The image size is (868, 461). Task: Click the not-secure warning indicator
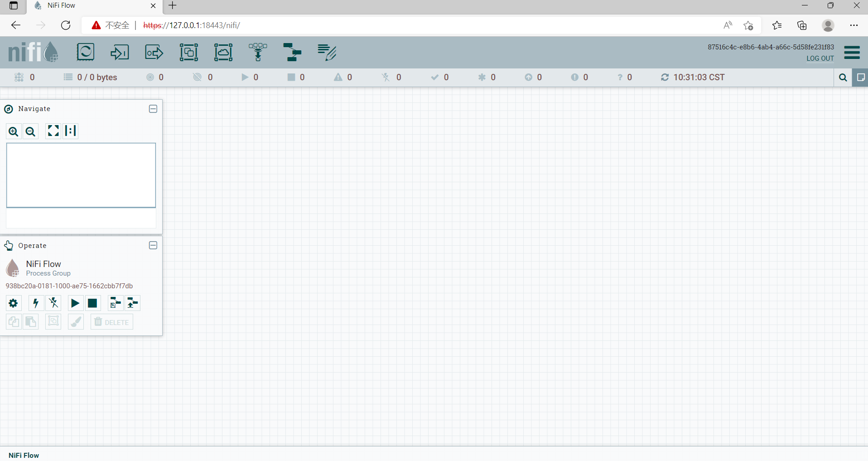point(111,25)
